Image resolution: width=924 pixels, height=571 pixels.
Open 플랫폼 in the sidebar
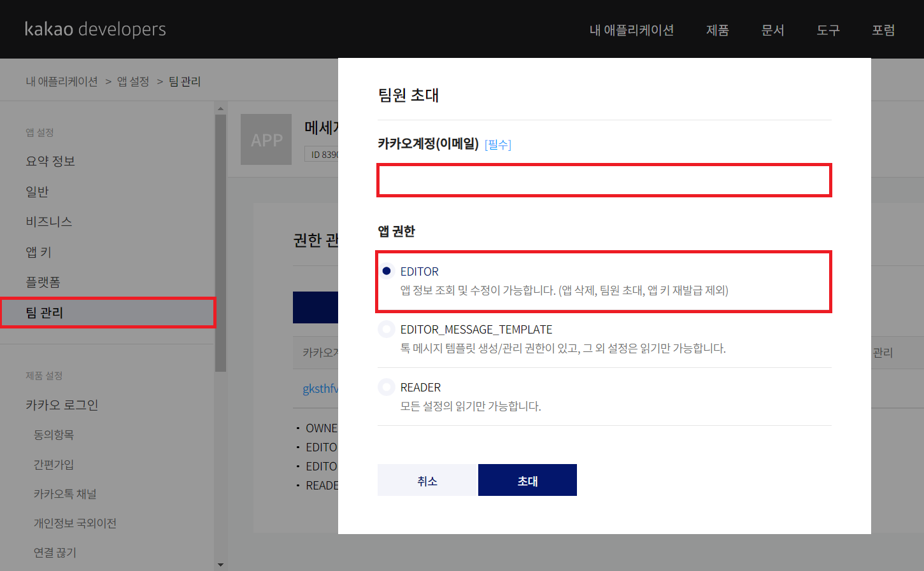pyautogui.click(x=43, y=282)
